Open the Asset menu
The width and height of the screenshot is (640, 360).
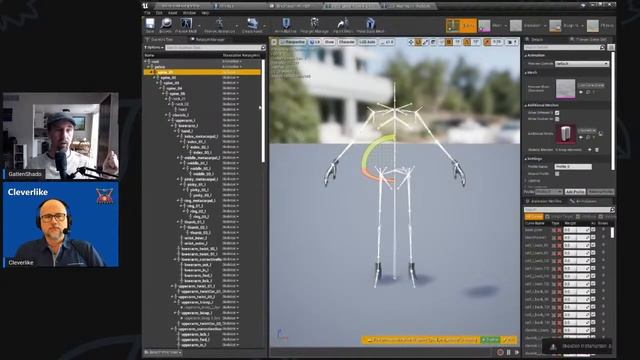pos(173,13)
